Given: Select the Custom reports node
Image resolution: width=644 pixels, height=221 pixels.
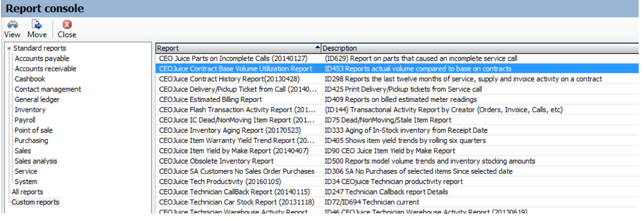Looking at the screenshot, I should tap(36, 202).
